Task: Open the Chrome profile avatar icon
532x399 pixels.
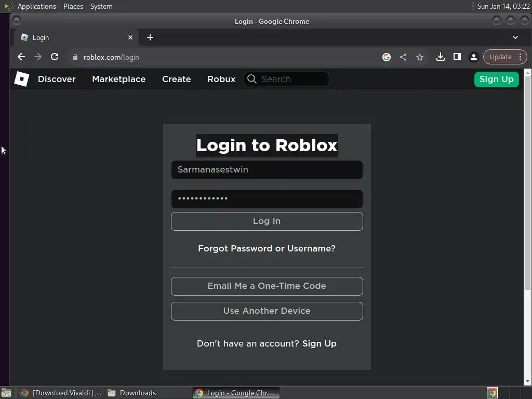Action: pos(474,57)
